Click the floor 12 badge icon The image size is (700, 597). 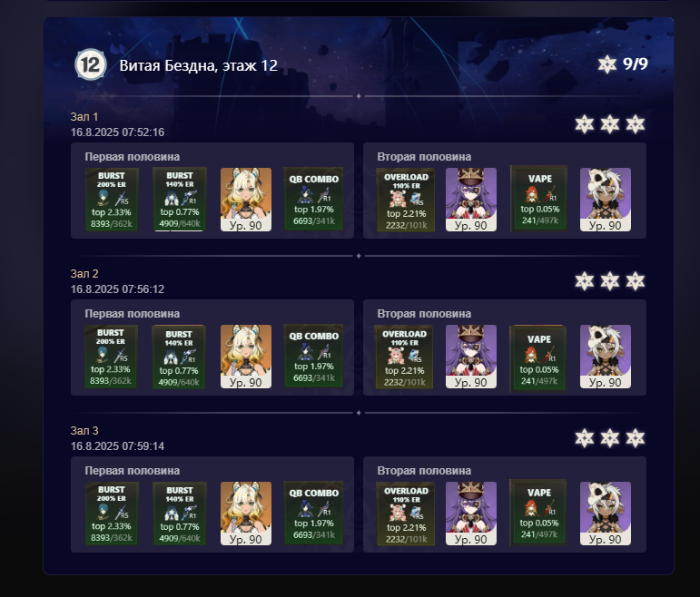[x=90, y=64]
